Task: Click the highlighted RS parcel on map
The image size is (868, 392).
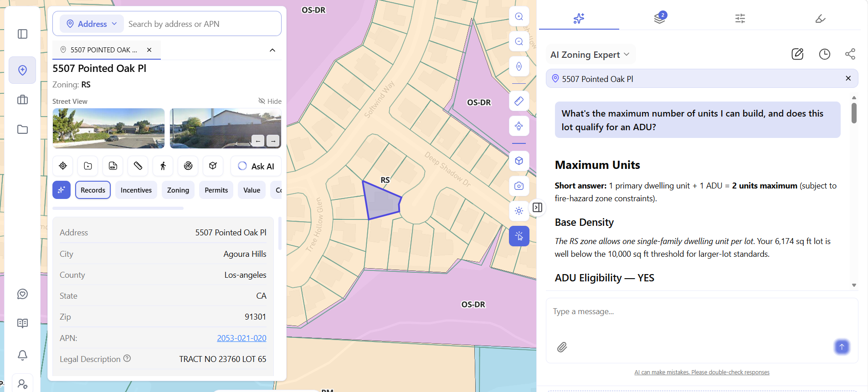Action: click(x=382, y=201)
